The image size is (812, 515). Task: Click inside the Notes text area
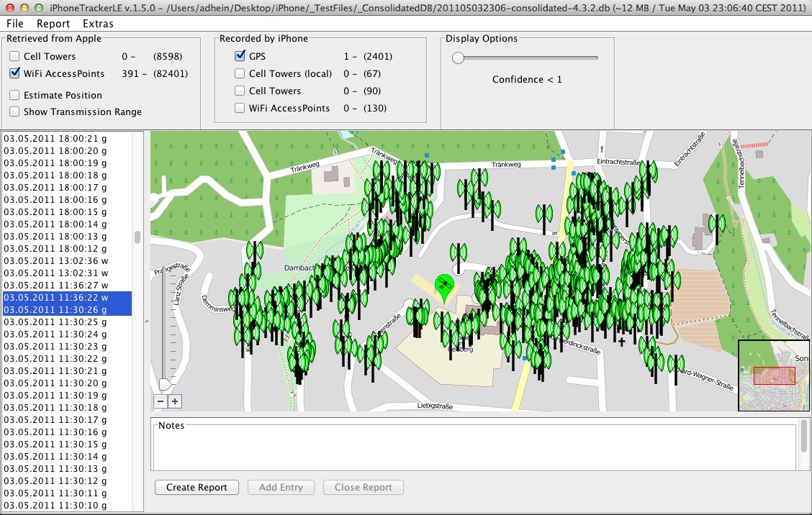point(474,446)
